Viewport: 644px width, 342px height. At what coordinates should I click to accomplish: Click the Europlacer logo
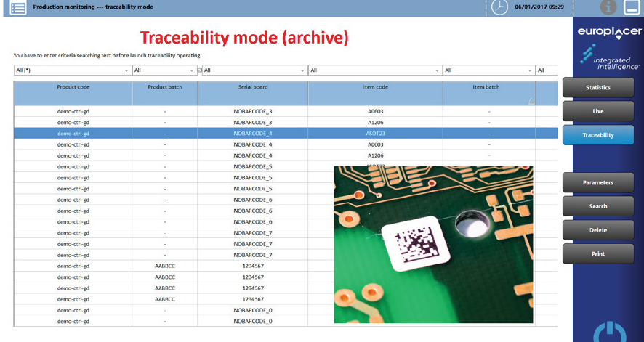tap(608, 33)
